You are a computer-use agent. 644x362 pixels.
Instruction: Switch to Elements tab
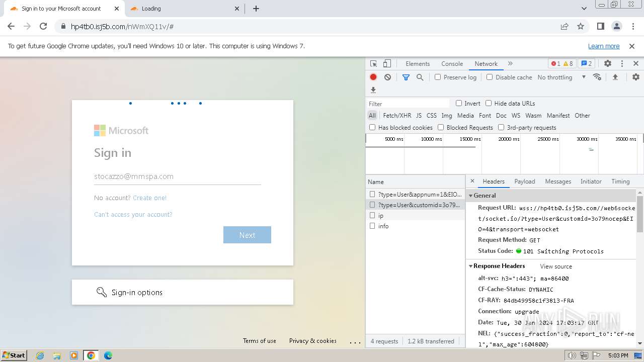pyautogui.click(x=418, y=64)
